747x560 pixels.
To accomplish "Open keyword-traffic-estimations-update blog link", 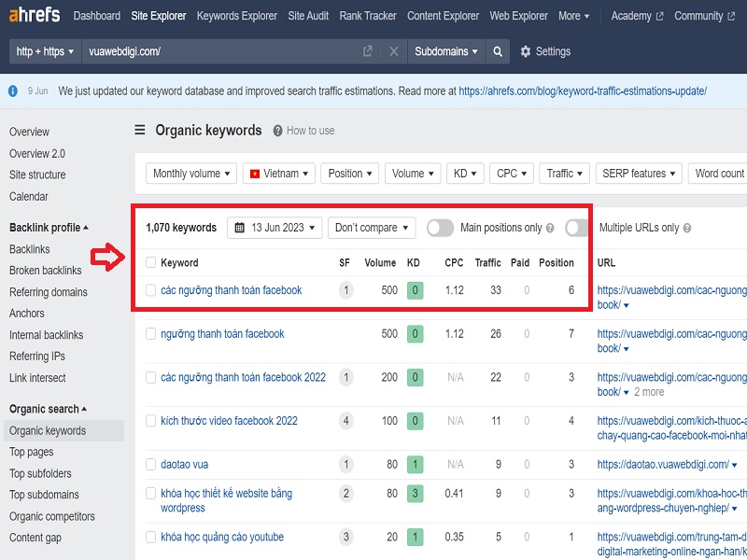I will click(x=583, y=91).
